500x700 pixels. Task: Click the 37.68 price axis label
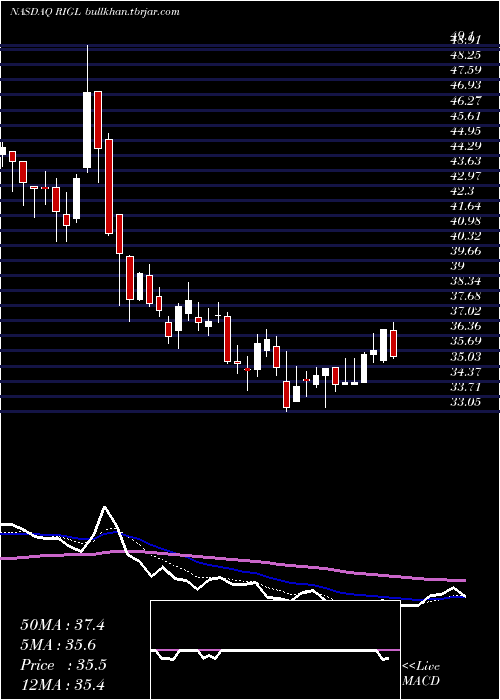[x=467, y=296]
